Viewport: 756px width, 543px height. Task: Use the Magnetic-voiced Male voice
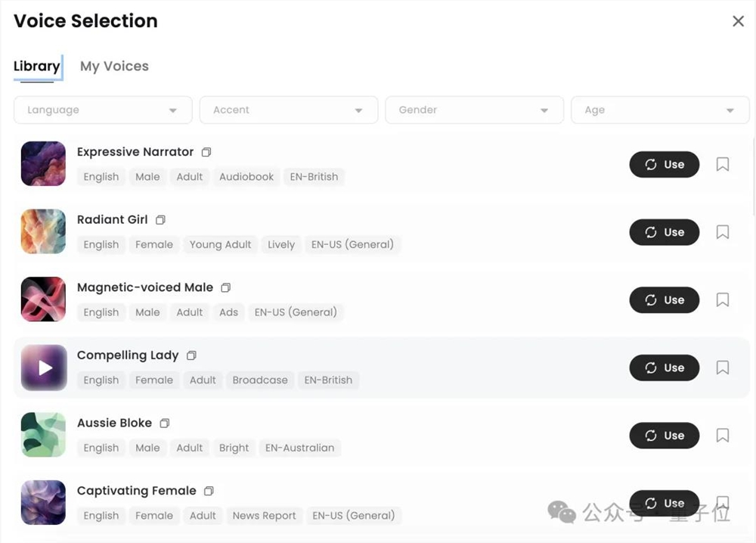[664, 300]
